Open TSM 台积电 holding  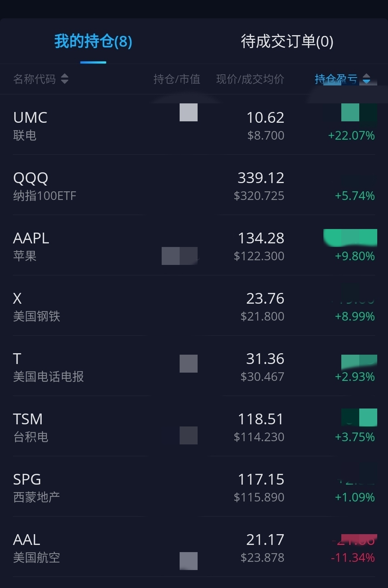coord(31,427)
